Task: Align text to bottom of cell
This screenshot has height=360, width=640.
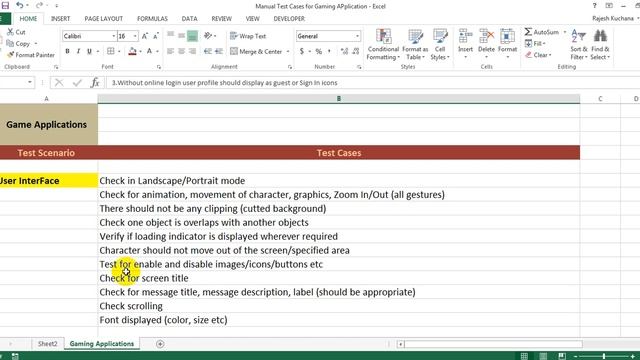Action: (192, 36)
